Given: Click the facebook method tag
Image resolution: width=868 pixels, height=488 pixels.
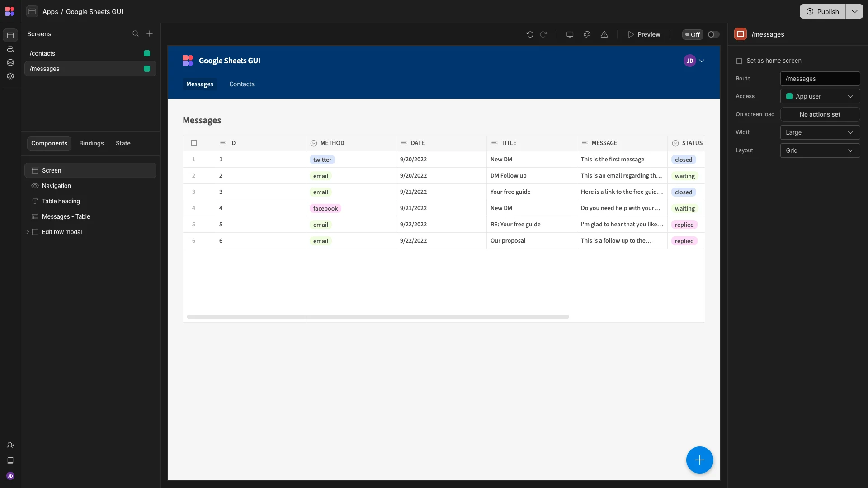Looking at the screenshot, I should tap(325, 208).
